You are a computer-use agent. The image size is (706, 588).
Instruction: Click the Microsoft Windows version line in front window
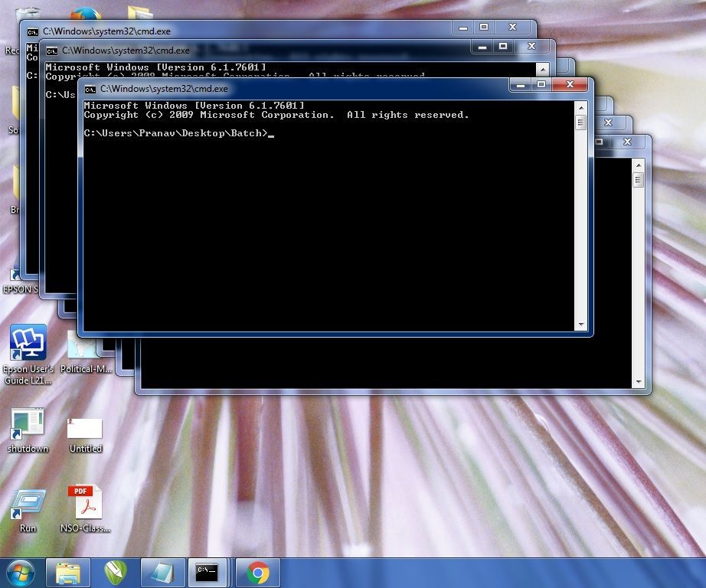coord(194,106)
